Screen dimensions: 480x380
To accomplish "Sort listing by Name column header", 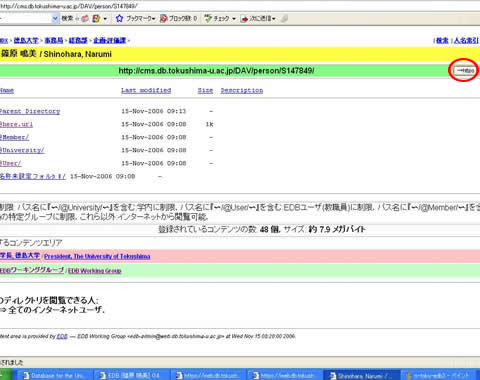I will [7, 90].
